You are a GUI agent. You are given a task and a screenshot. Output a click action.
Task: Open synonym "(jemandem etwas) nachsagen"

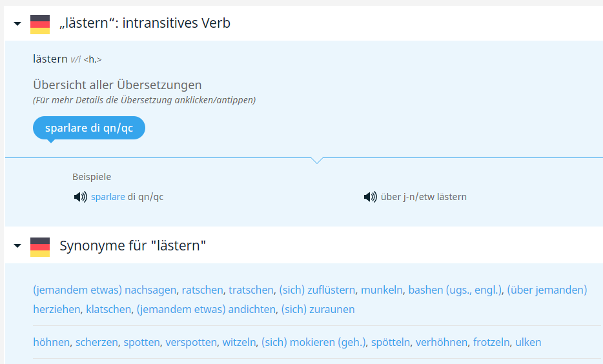point(105,290)
